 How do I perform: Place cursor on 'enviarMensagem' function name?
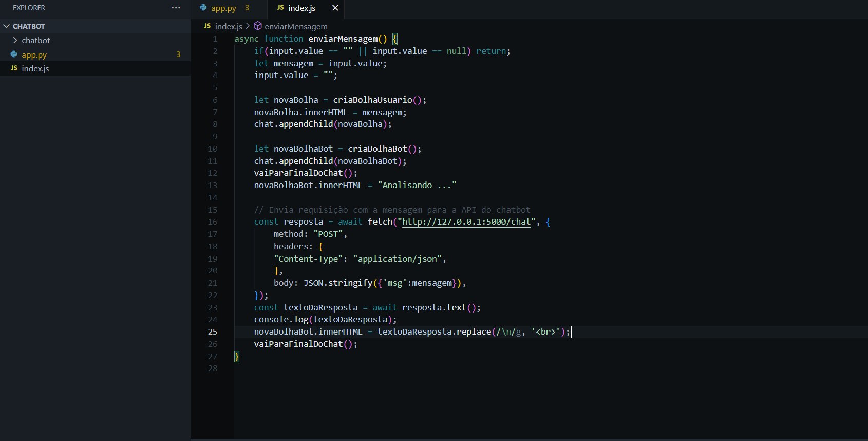(343, 39)
